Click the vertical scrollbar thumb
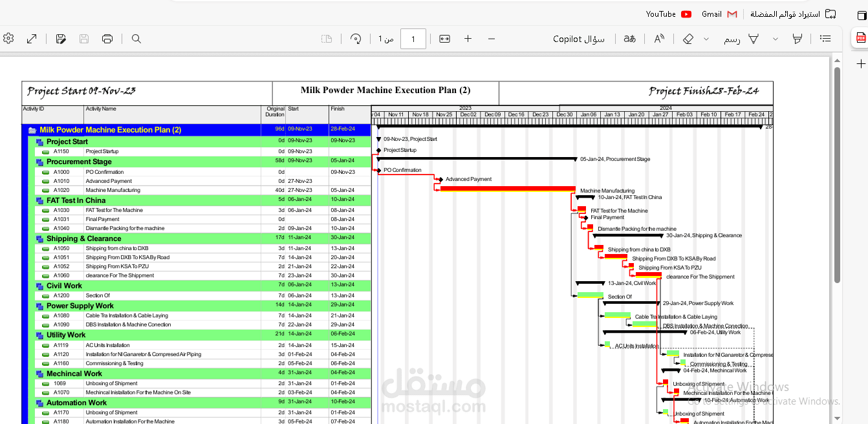Viewport: 868px width, 424px height. 837,175
